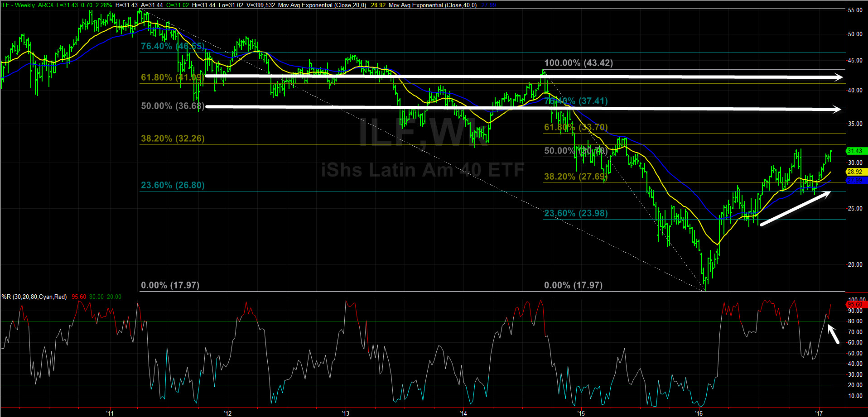Select the ARCX exchange label in header

46,5
